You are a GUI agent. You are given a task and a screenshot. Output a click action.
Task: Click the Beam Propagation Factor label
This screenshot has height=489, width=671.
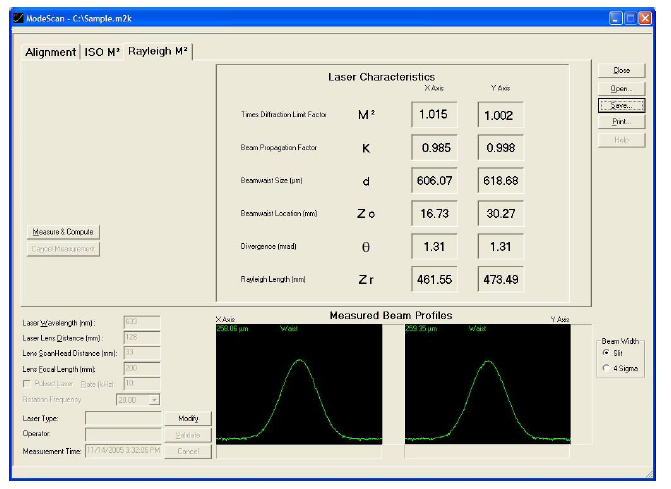(279, 147)
